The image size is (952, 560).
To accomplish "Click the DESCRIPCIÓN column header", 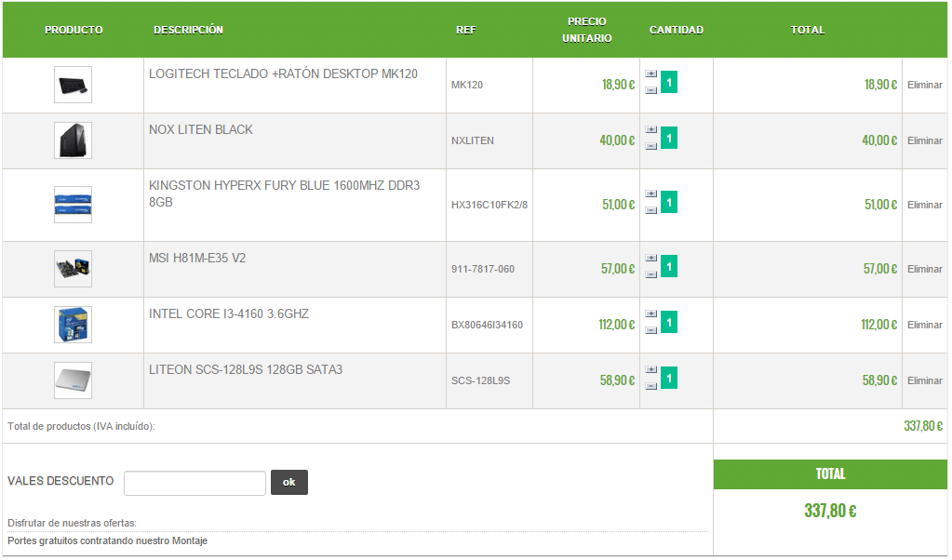I will click(x=188, y=30).
